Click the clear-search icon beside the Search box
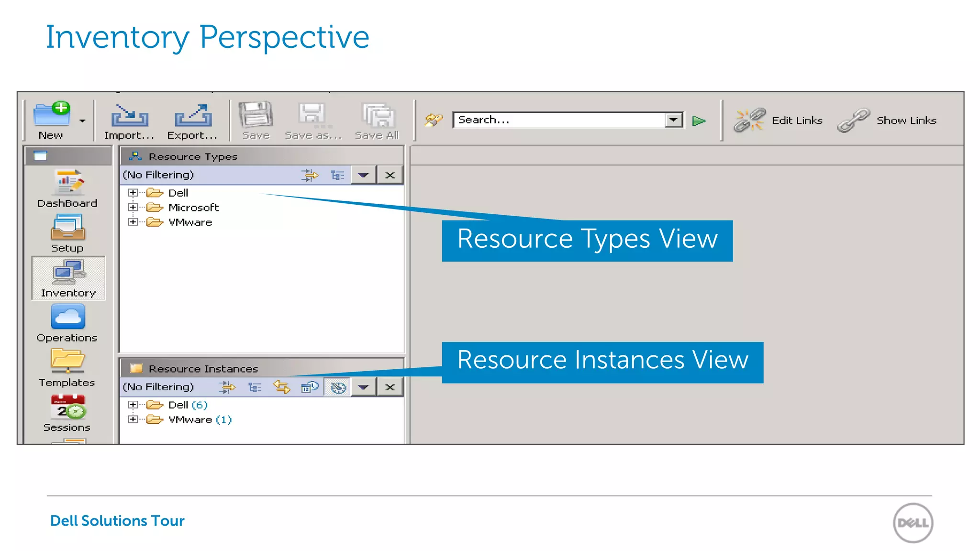980x551 pixels. (434, 120)
